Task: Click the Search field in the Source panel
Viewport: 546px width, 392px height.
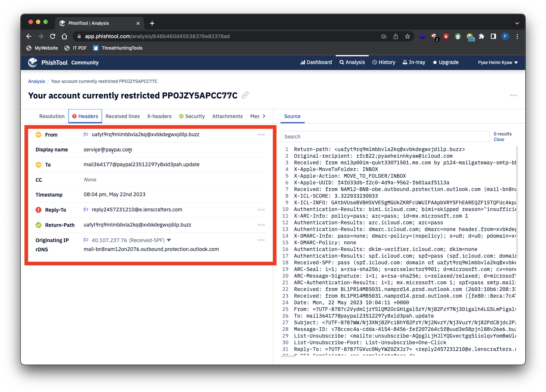Action: pos(385,137)
